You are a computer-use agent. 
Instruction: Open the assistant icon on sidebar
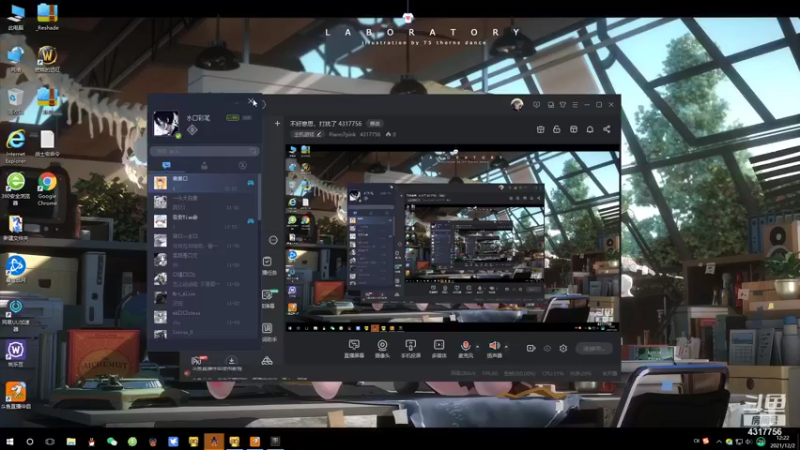point(267,328)
